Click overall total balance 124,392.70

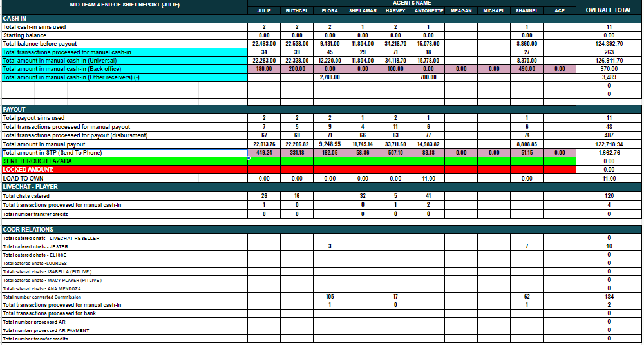609,44
